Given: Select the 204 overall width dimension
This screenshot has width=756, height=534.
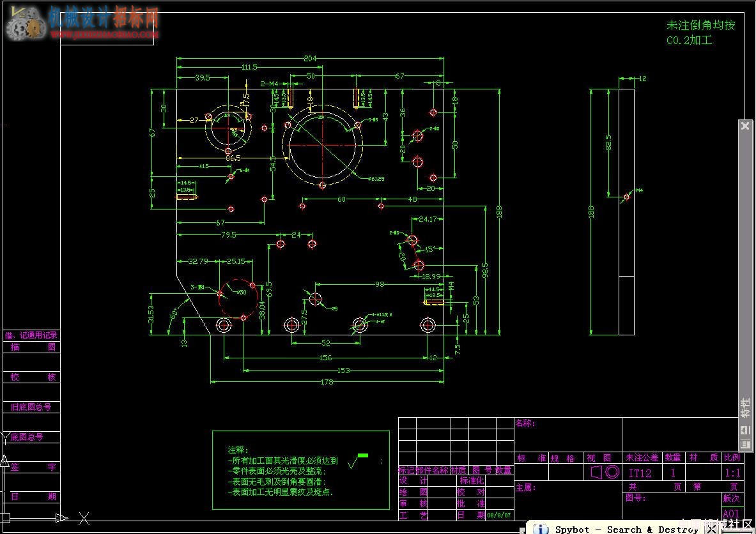Looking at the screenshot, I should (310, 58).
